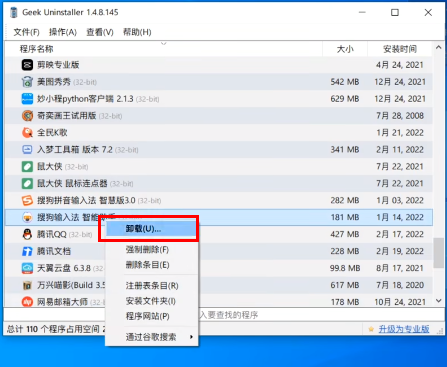
Task: Sort by 大小 column header
Action: coord(345,49)
